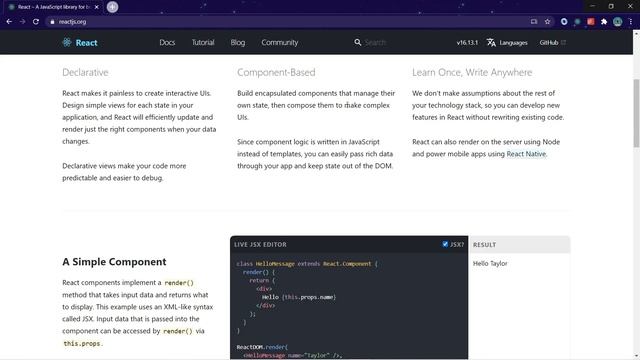Click the address bar padlock icon
Screen dimensions: 640x360
52,22
